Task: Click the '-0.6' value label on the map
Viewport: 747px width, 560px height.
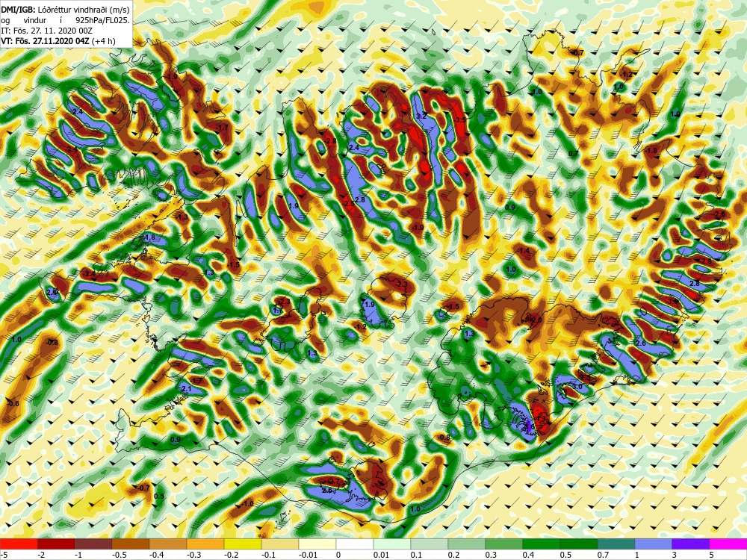Action: 13,404
